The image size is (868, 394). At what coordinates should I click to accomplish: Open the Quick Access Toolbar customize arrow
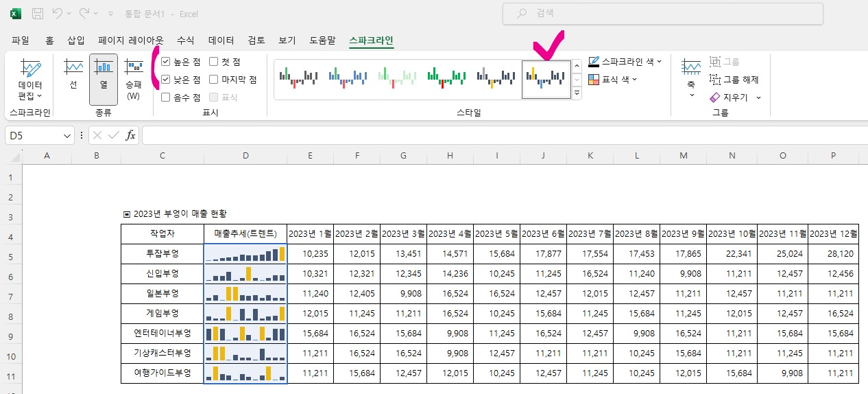[111, 13]
